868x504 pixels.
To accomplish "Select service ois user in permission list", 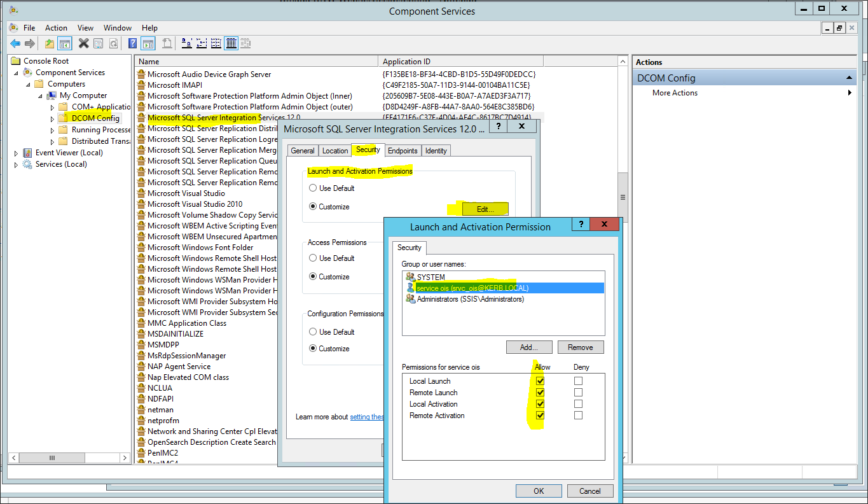I will 504,288.
